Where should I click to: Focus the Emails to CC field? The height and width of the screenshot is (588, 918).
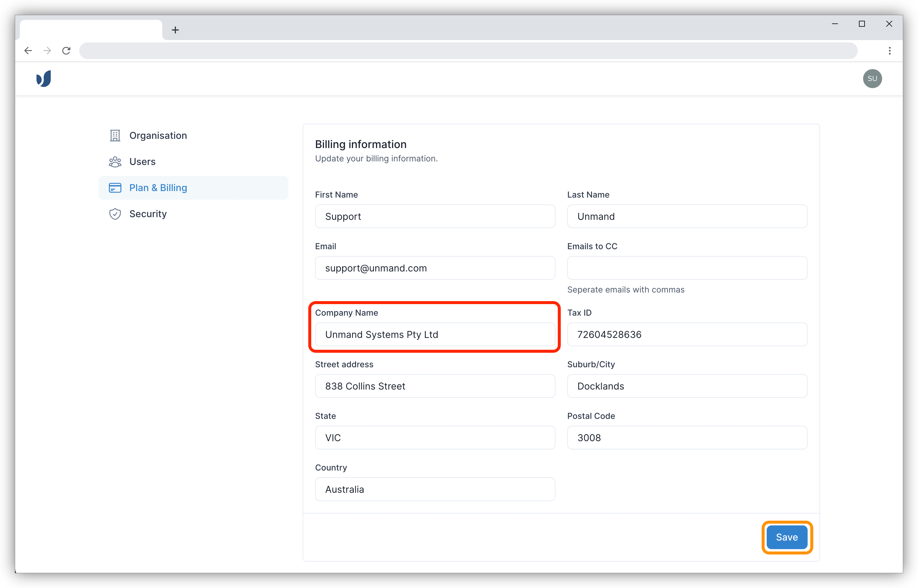point(687,268)
